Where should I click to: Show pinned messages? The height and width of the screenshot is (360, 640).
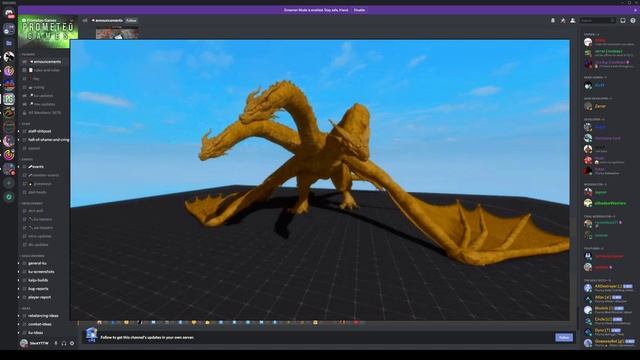click(x=563, y=20)
